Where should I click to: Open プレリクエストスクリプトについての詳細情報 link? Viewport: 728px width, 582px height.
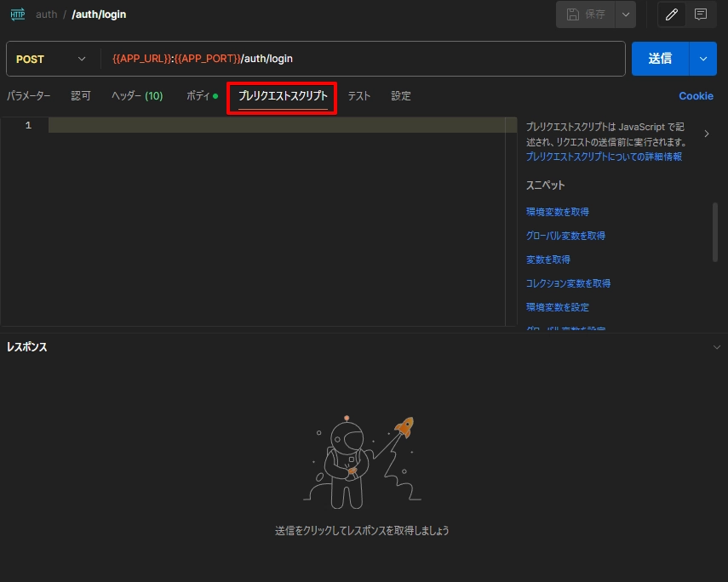click(x=604, y=157)
